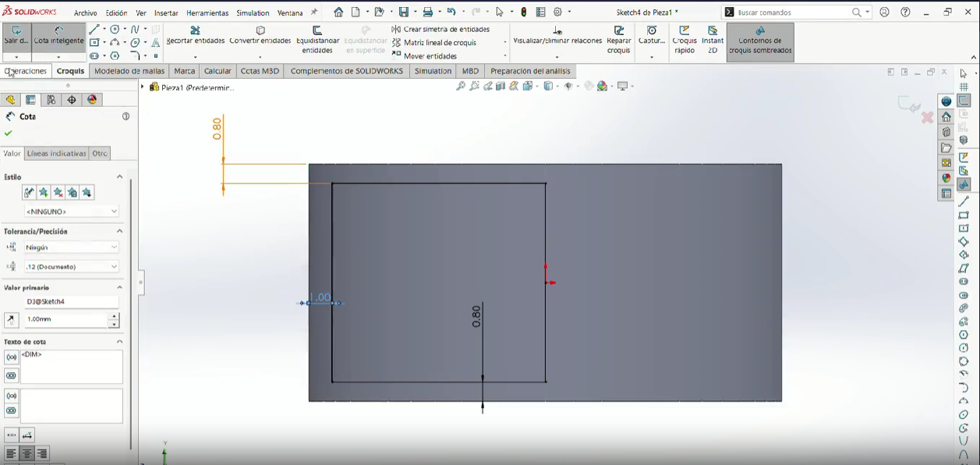Switch to Preparación del análisis tab

pos(530,71)
